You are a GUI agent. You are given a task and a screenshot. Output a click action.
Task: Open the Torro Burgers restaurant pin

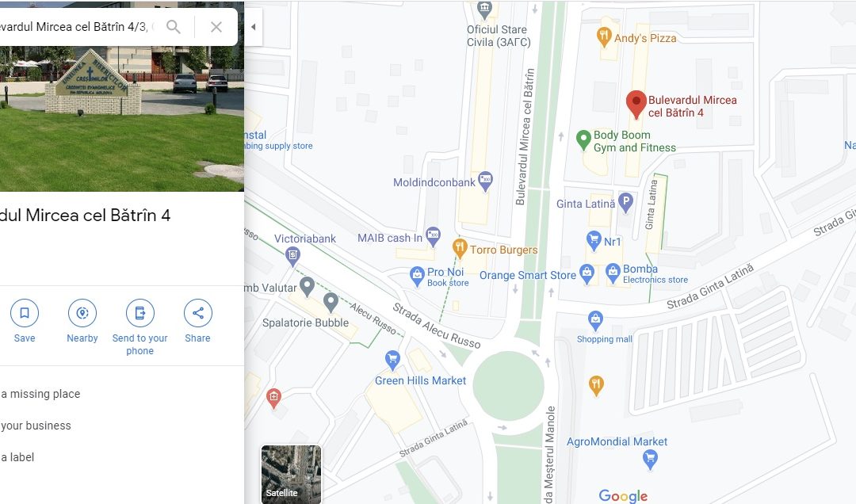(460, 249)
